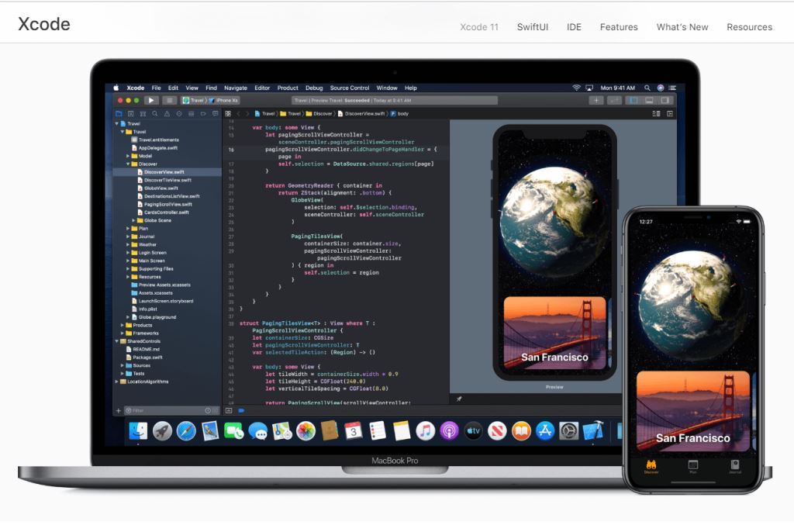The image size is (794, 532).
Task: Click the Xcode Run button
Action: pos(151,100)
